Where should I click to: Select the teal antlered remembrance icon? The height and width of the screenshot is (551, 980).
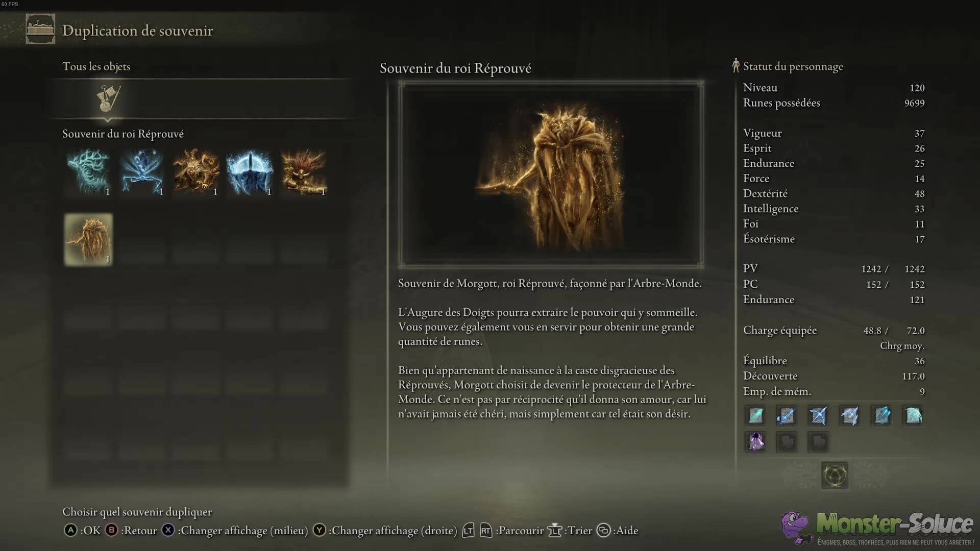(88, 172)
